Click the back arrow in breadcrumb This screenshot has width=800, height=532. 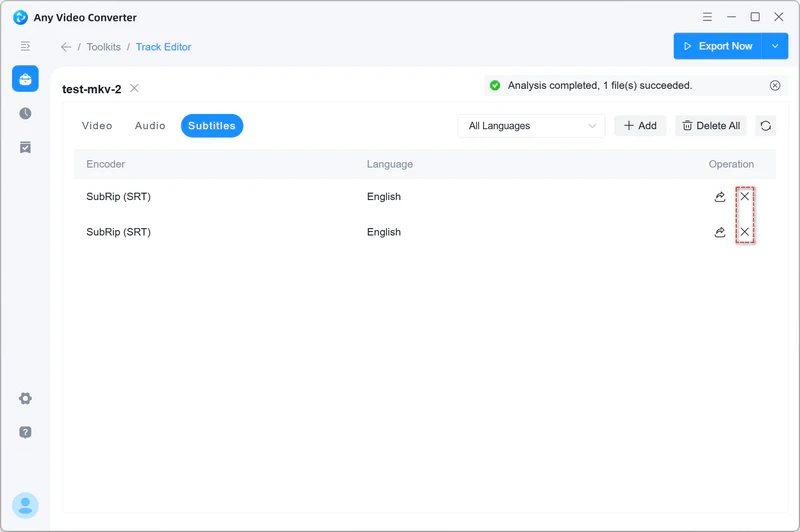pos(66,47)
